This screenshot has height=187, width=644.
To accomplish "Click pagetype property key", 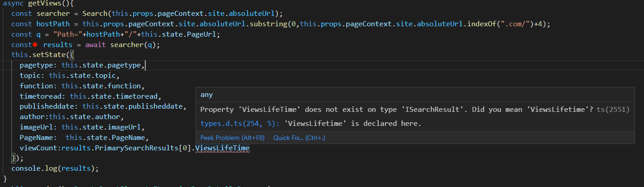I will coord(36,65).
